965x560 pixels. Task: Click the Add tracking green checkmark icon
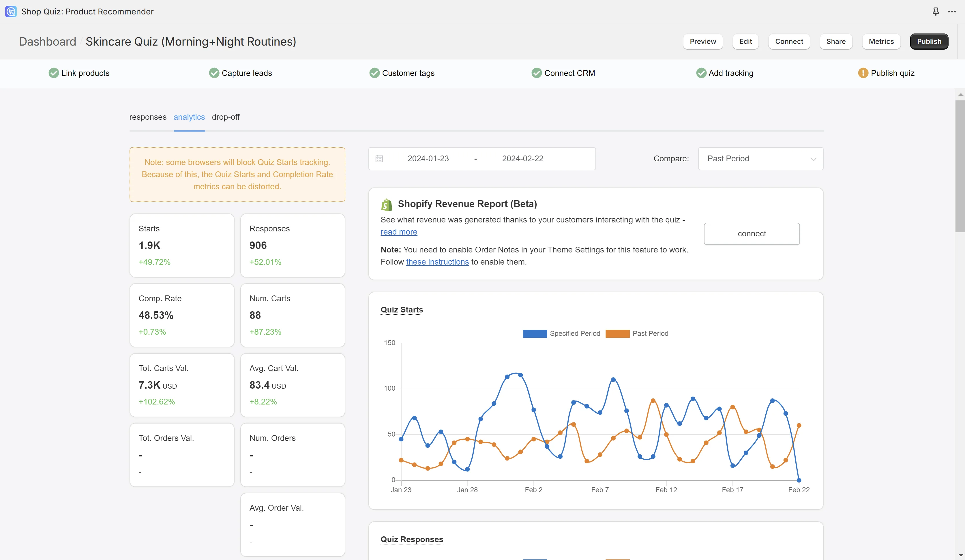[x=701, y=73]
